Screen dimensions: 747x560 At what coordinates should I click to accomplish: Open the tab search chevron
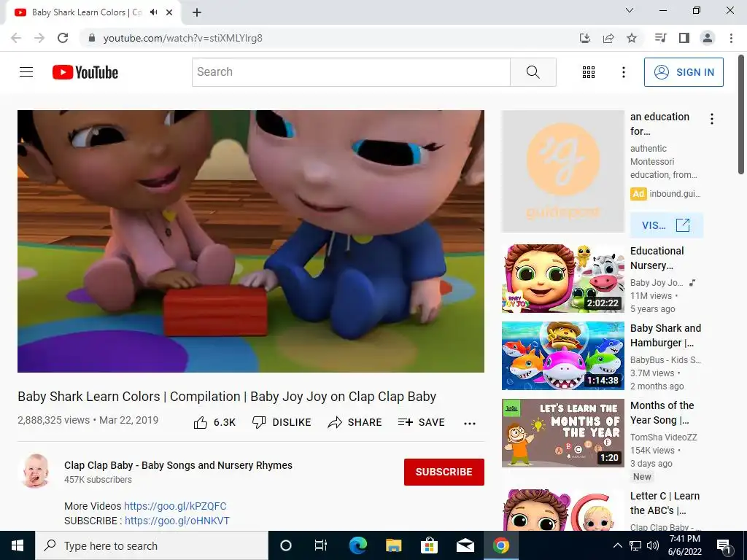630,10
